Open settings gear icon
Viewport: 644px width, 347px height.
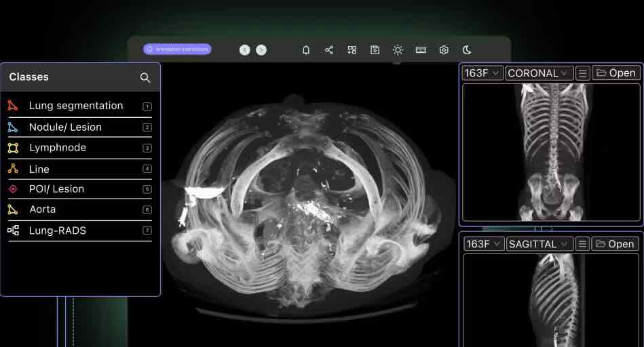444,50
